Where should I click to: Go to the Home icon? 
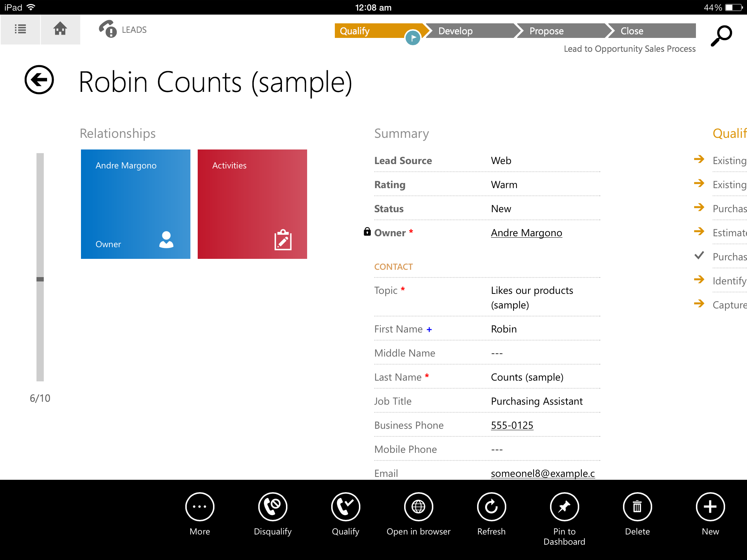60,29
